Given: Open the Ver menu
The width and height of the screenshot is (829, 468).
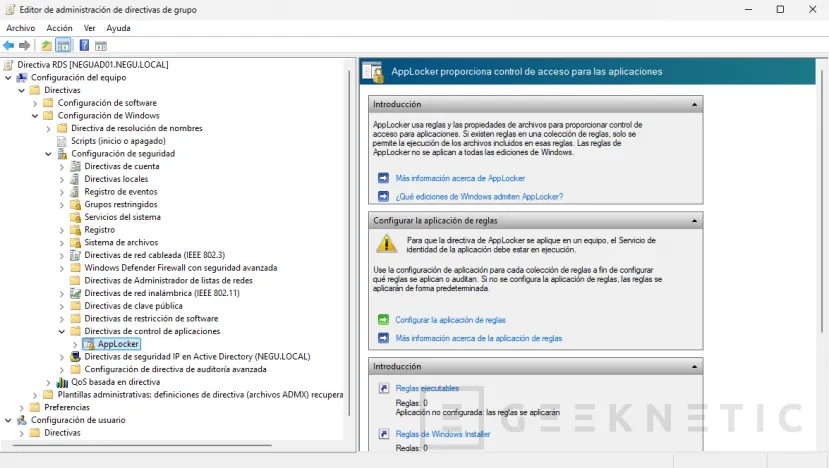Looking at the screenshot, I should coord(89,28).
